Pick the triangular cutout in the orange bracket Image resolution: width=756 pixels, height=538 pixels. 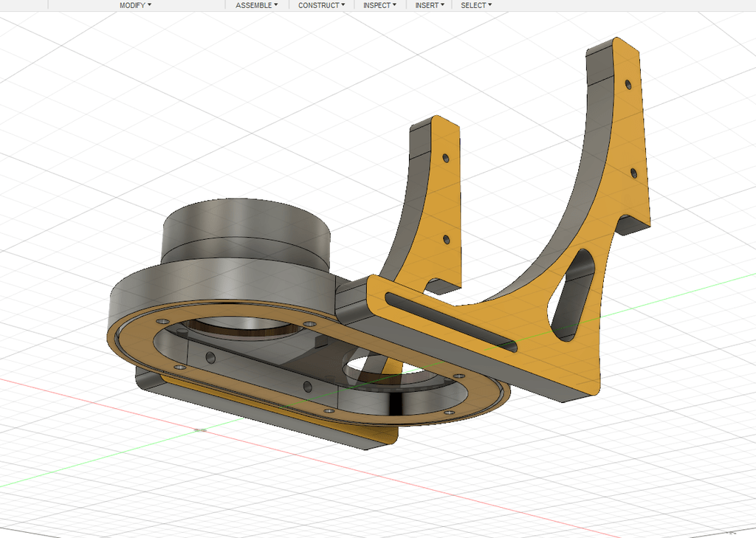[x=571, y=294]
